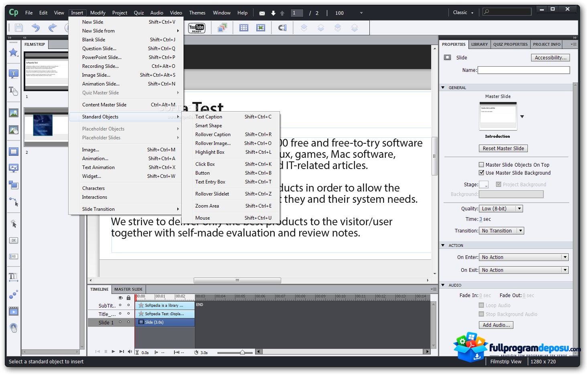Open the On Enter action dropdown
588x375 pixels.
[524, 257]
